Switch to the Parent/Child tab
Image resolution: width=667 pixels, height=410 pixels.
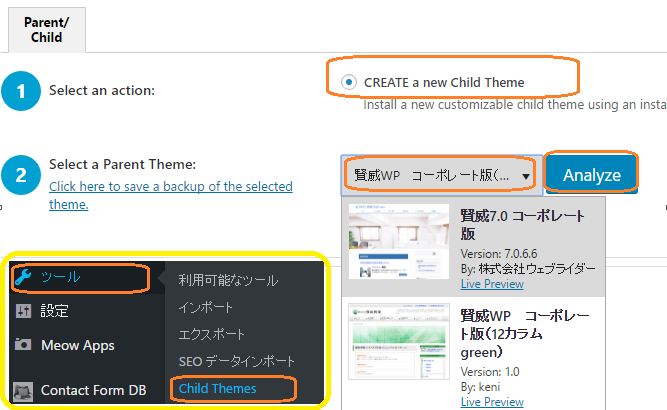coord(46,28)
